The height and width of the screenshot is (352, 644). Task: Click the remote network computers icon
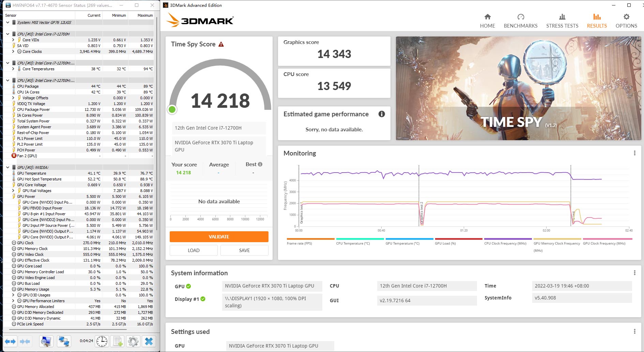point(64,341)
